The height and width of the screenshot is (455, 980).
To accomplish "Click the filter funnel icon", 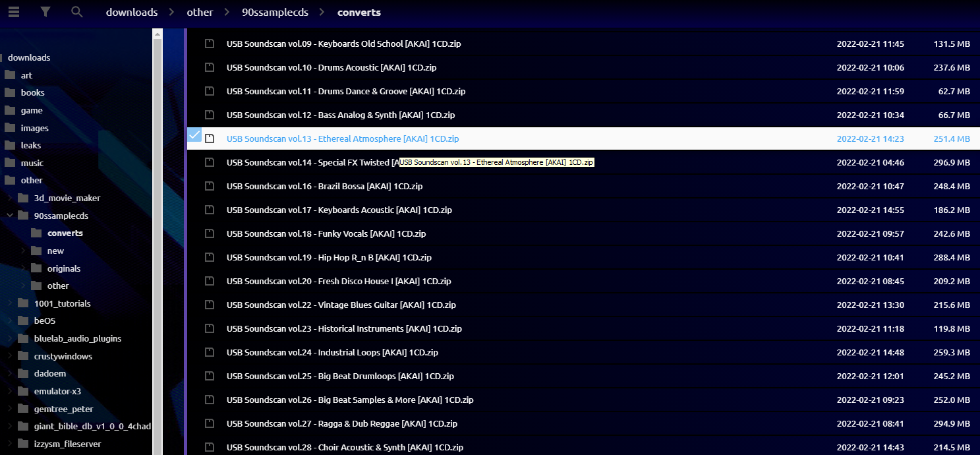I will coord(45,12).
